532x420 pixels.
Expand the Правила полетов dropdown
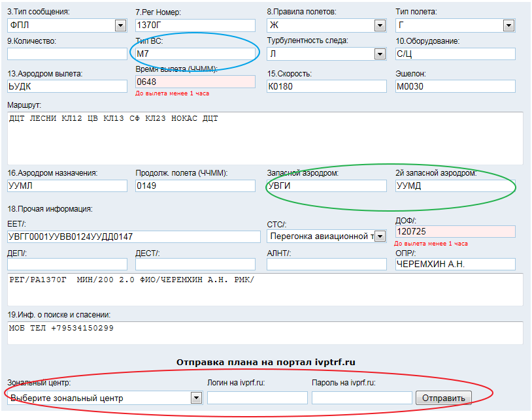tap(326, 25)
